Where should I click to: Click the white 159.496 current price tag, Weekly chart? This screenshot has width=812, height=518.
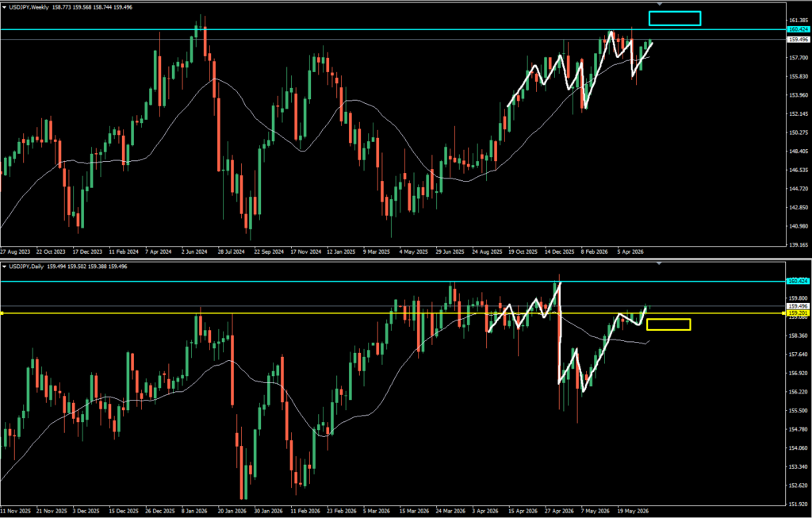(799, 40)
